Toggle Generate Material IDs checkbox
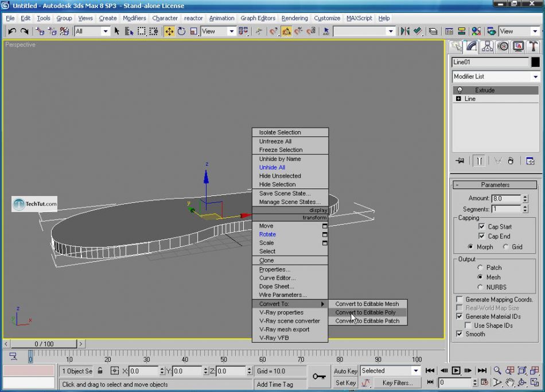Screen dimensions: 545x392 coord(459,316)
